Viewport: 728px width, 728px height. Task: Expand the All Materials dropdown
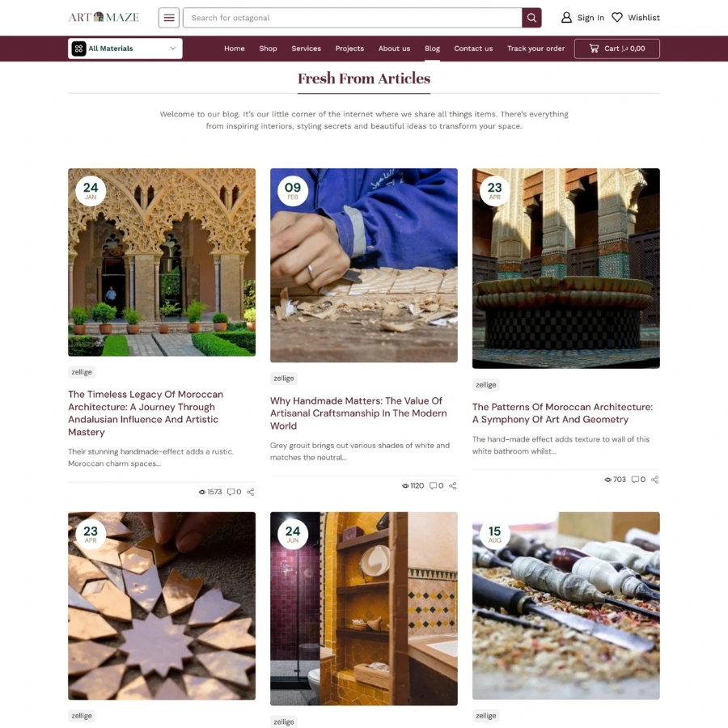click(x=125, y=49)
